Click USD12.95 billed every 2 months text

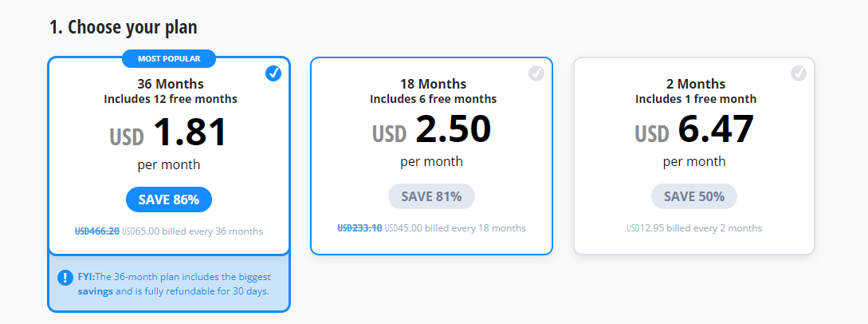point(694,227)
